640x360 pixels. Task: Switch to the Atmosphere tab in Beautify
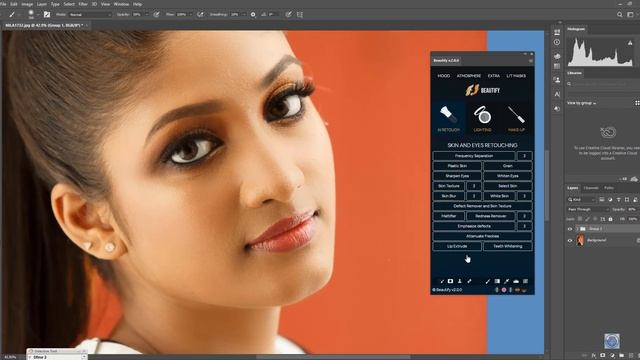[469, 76]
